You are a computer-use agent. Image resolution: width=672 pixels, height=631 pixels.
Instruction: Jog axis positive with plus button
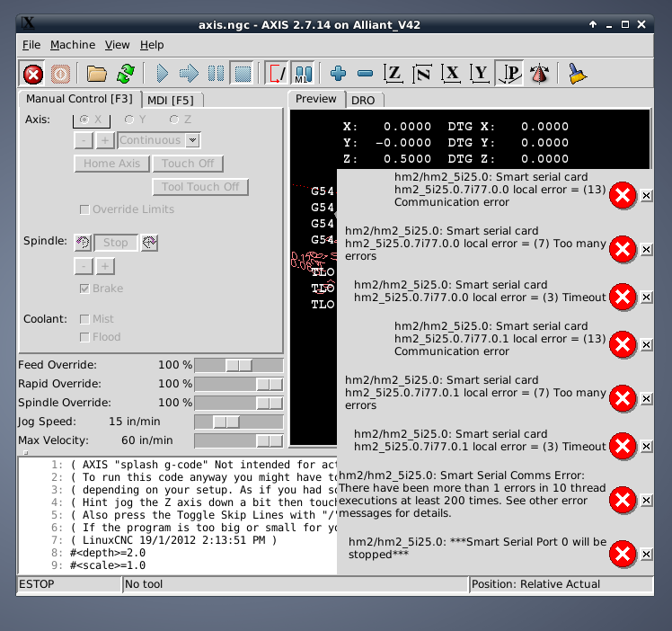pos(105,140)
